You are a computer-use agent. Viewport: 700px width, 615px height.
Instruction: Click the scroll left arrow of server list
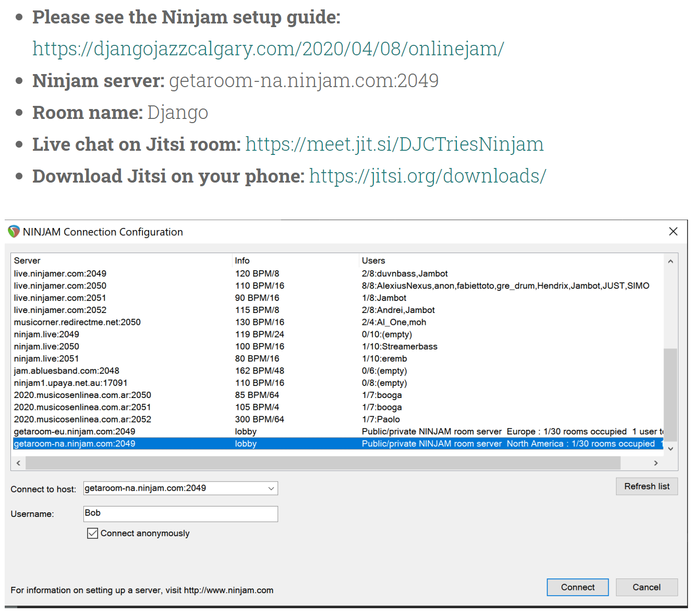coord(18,463)
